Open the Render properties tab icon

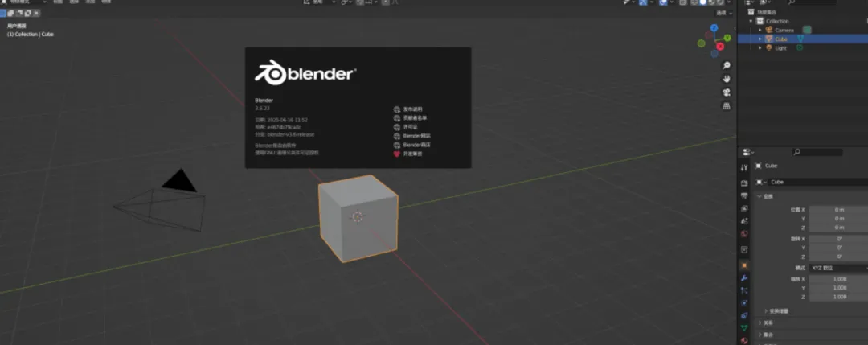[744, 183]
